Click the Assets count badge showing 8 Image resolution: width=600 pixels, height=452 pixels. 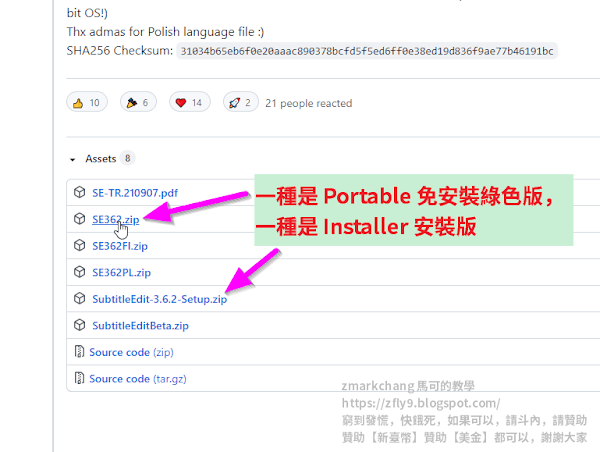pyautogui.click(x=127, y=158)
